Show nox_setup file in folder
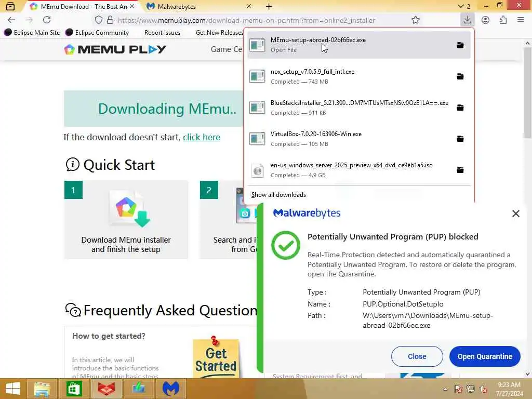 pos(460,76)
